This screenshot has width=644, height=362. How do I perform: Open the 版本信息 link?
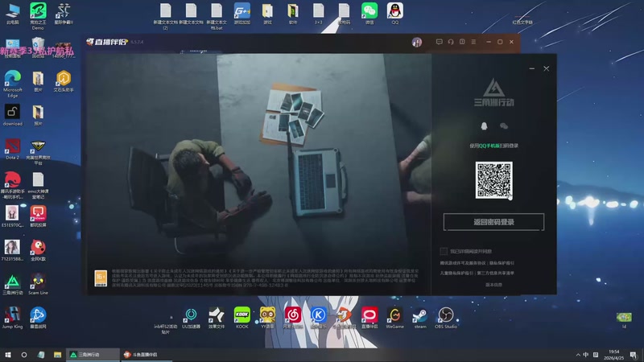tap(493, 285)
